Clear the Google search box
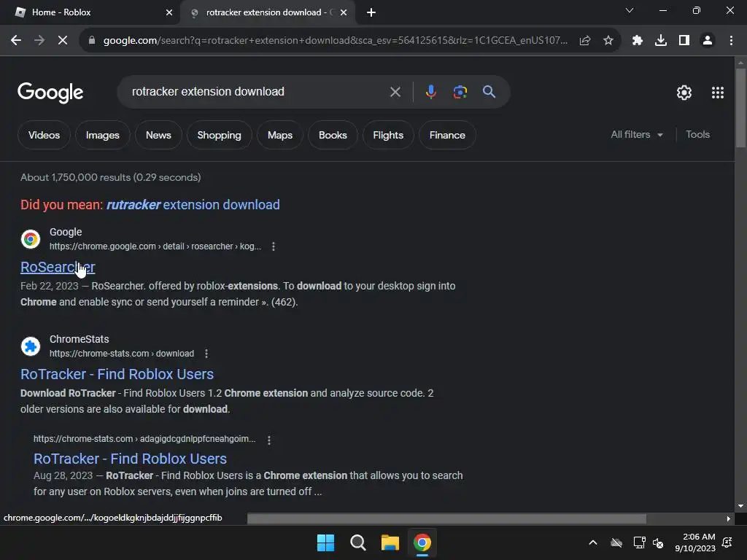 [395, 91]
